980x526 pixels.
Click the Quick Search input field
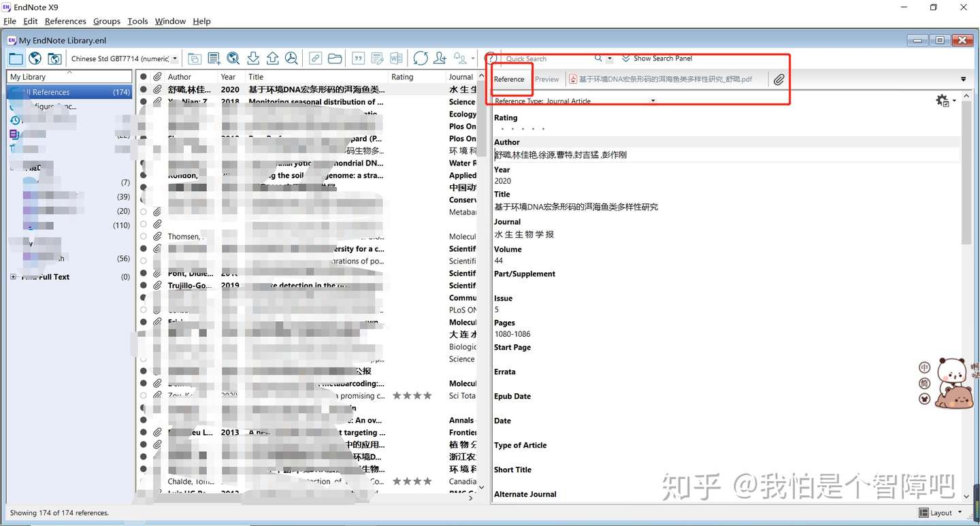(x=548, y=59)
